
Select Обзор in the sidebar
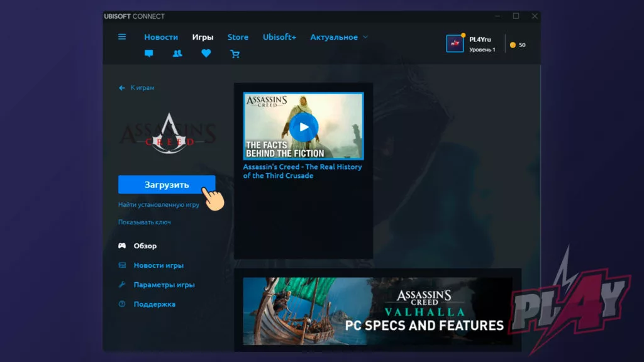[145, 246]
